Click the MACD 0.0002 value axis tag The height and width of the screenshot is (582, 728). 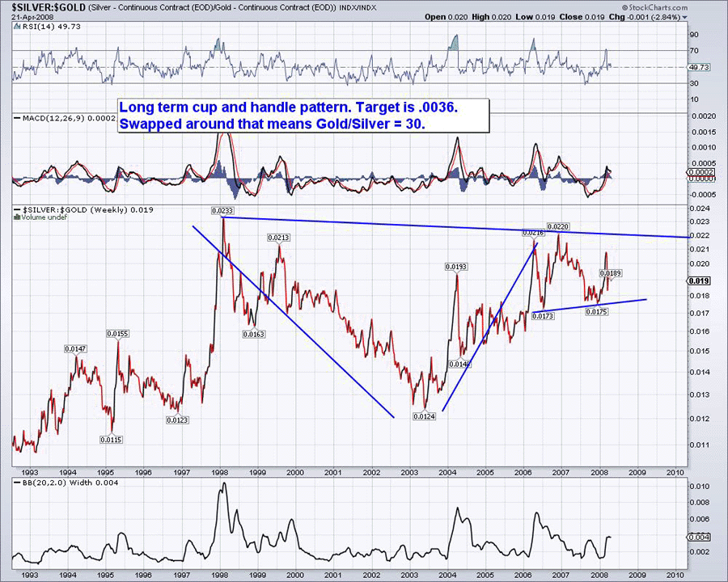point(700,172)
